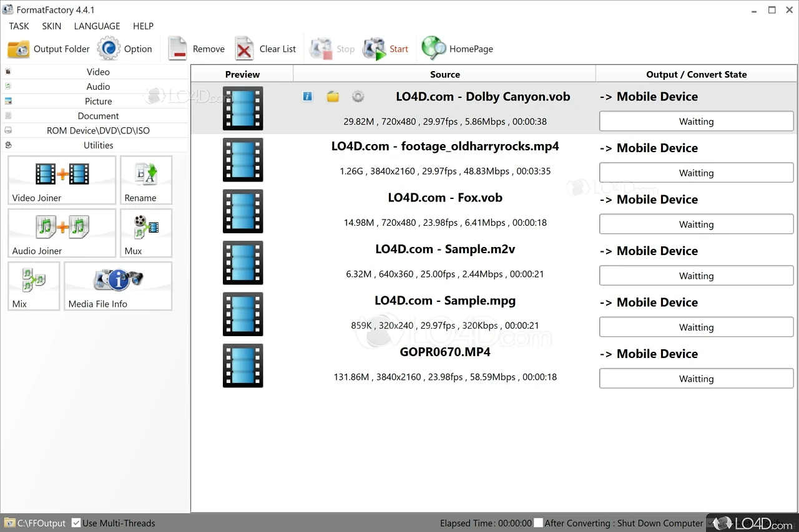Image resolution: width=799 pixels, height=532 pixels.
Task: Open the SKIN menu
Action: coord(51,26)
